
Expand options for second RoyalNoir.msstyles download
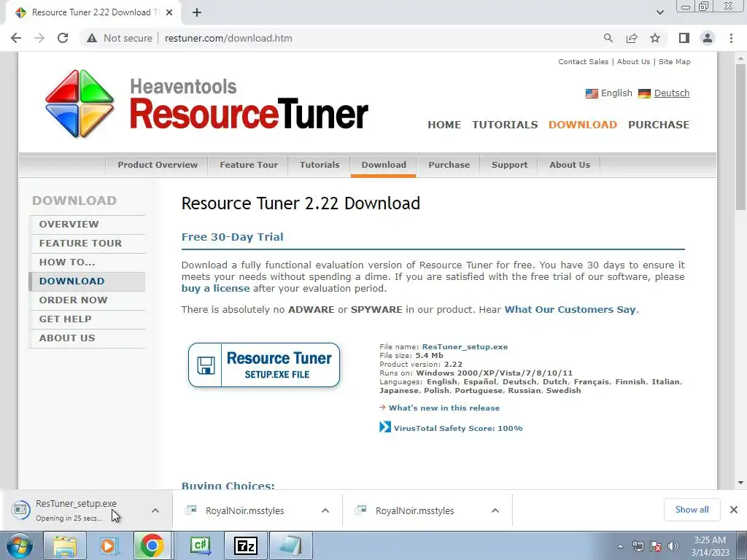pyautogui.click(x=495, y=510)
